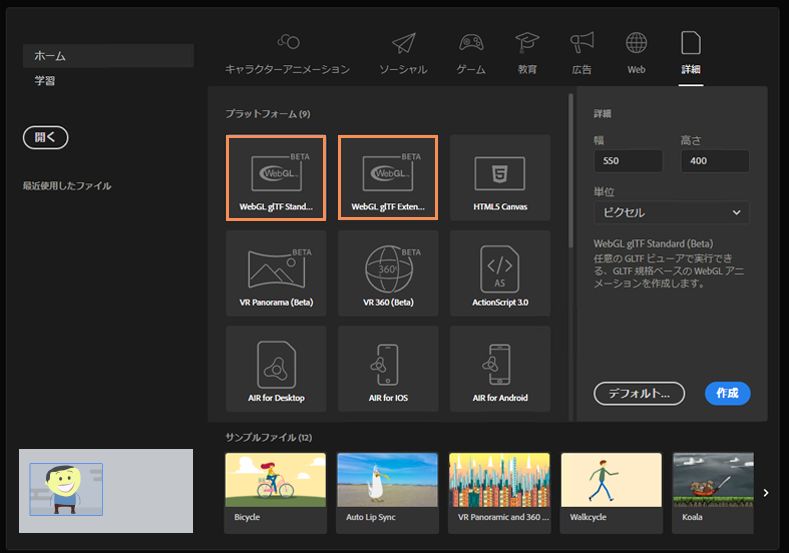This screenshot has height=553, width=789.
Task: Select ActionScript 3.0 platform
Action: [500, 273]
